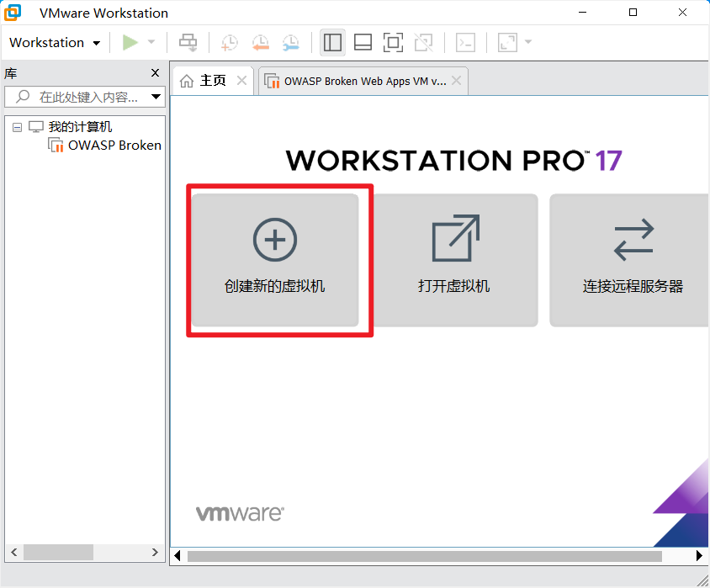Click library scrollbar right arrow

click(x=155, y=552)
